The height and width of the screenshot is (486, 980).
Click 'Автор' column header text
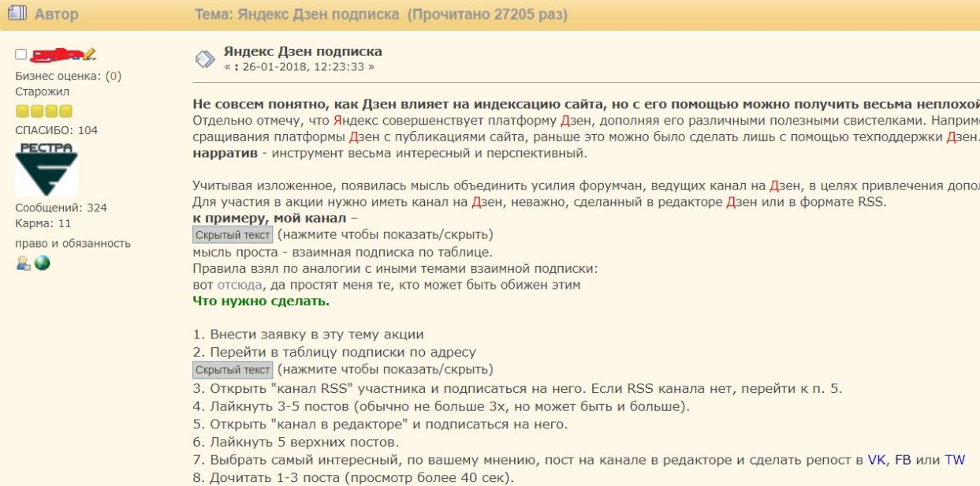pos(56,14)
